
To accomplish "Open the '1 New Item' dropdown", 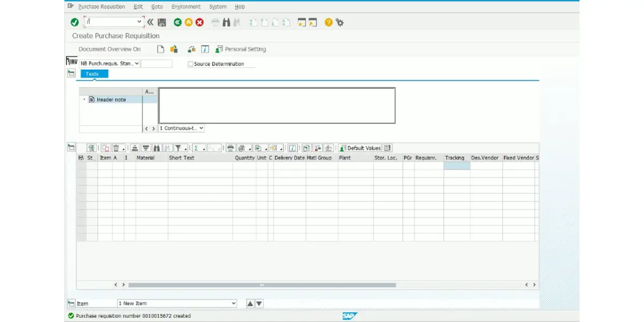I will pyautogui.click(x=233, y=304).
